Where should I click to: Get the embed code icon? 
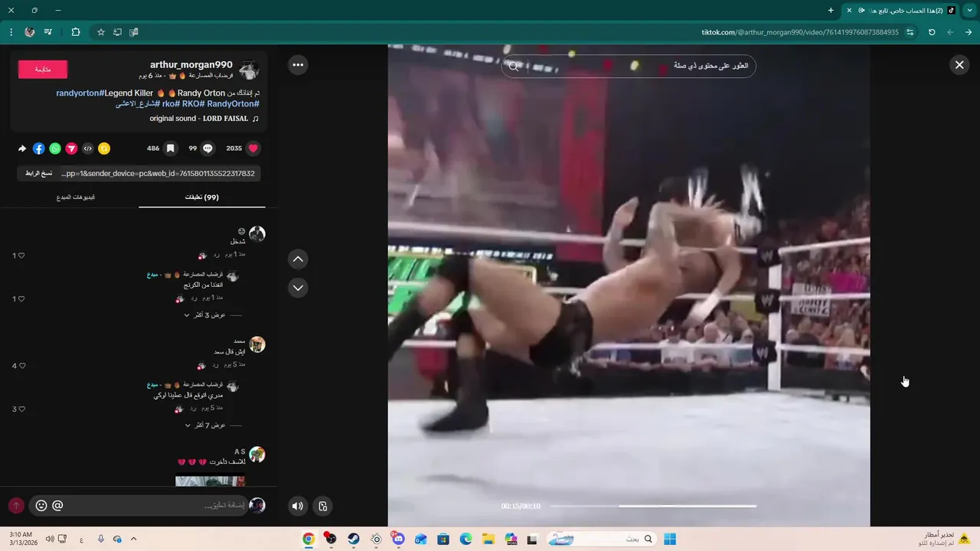[88, 148]
